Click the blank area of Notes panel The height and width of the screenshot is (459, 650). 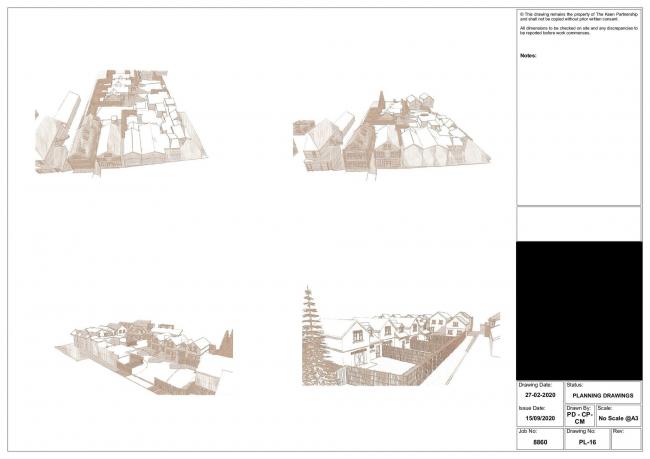578,130
